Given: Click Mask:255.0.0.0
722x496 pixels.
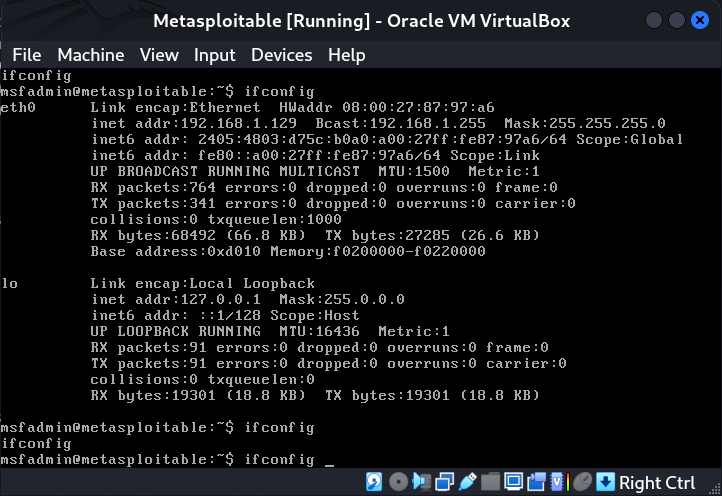Looking at the screenshot, I should tap(342, 299).
